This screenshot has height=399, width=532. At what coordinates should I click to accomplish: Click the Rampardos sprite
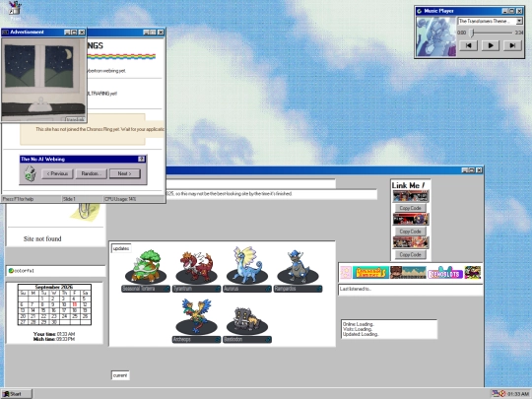pyautogui.click(x=298, y=266)
